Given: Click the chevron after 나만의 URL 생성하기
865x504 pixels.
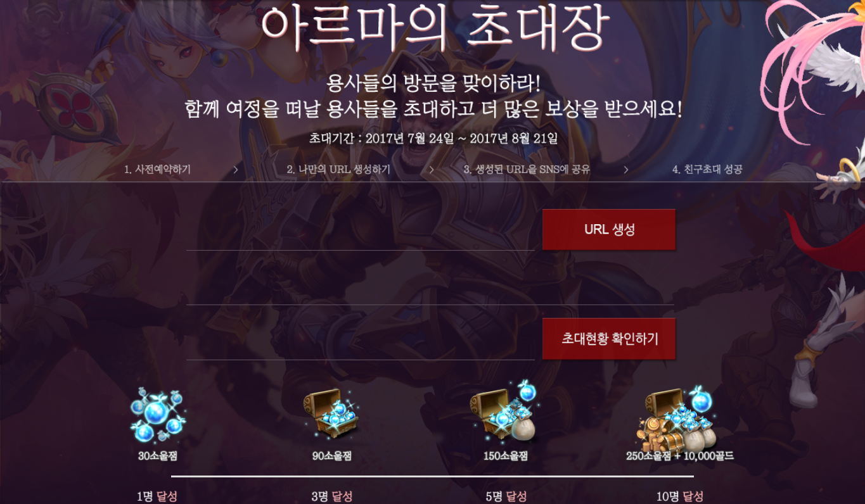Looking at the screenshot, I should click(x=432, y=170).
